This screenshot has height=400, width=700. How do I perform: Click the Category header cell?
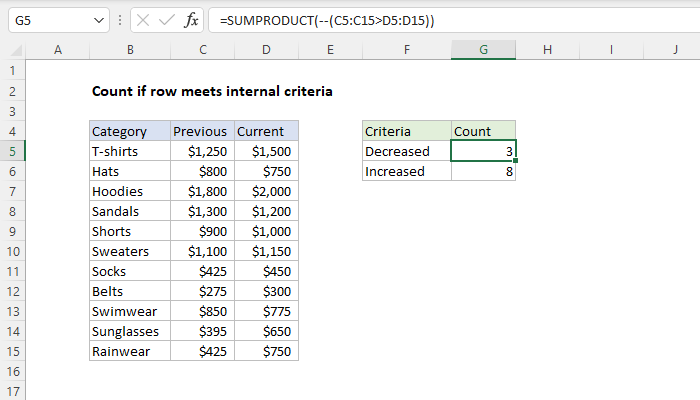click(x=128, y=131)
